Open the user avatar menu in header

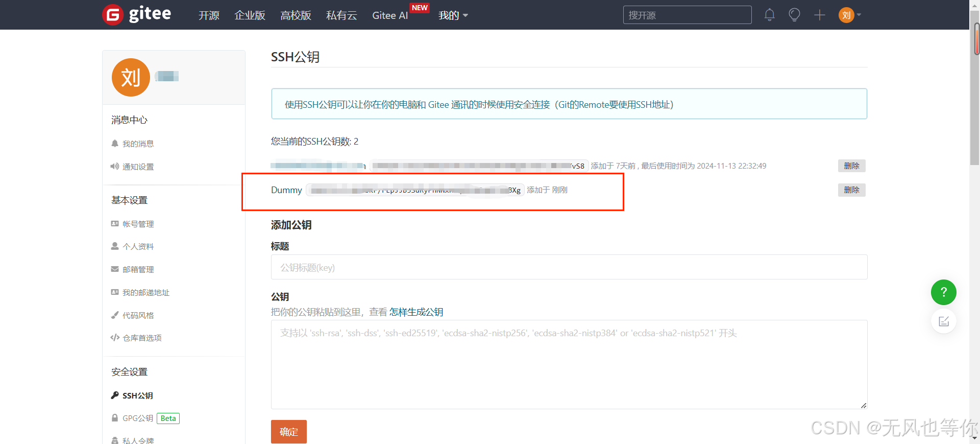[850, 15]
